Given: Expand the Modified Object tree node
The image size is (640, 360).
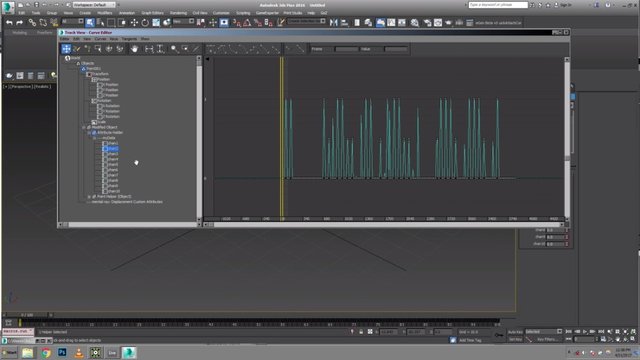Looking at the screenshot, I should (x=84, y=127).
